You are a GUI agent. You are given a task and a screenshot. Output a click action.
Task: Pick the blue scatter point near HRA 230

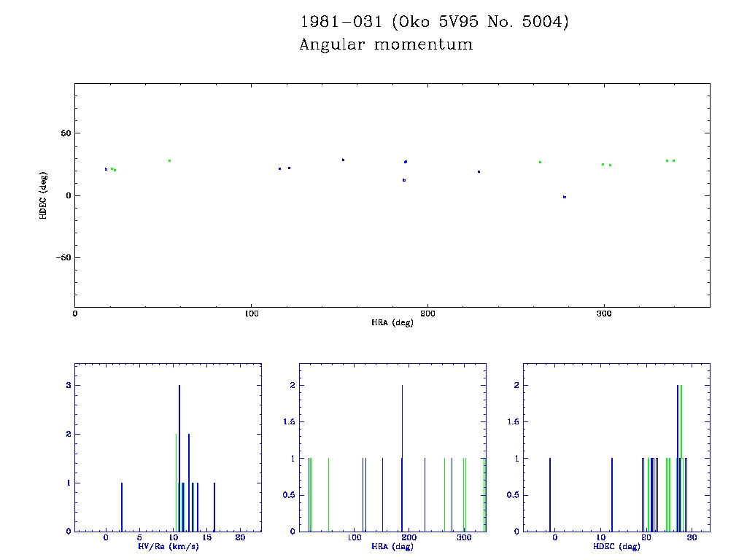tap(479, 171)
